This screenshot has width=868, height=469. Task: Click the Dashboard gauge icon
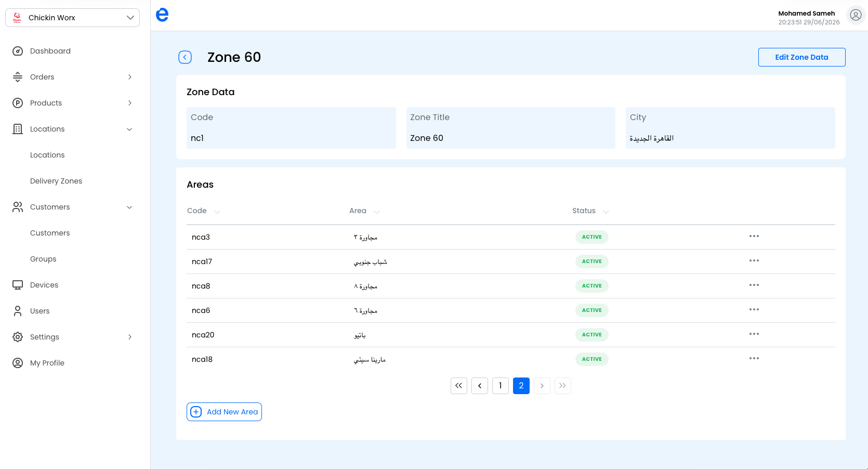pos(18,51)
